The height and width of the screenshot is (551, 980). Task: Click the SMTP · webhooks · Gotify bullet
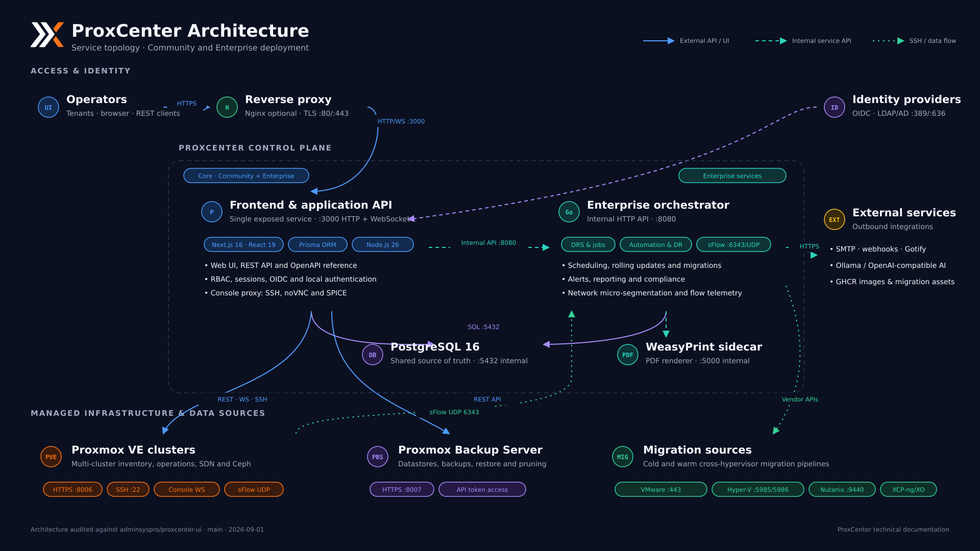click(x=878, y=249)
